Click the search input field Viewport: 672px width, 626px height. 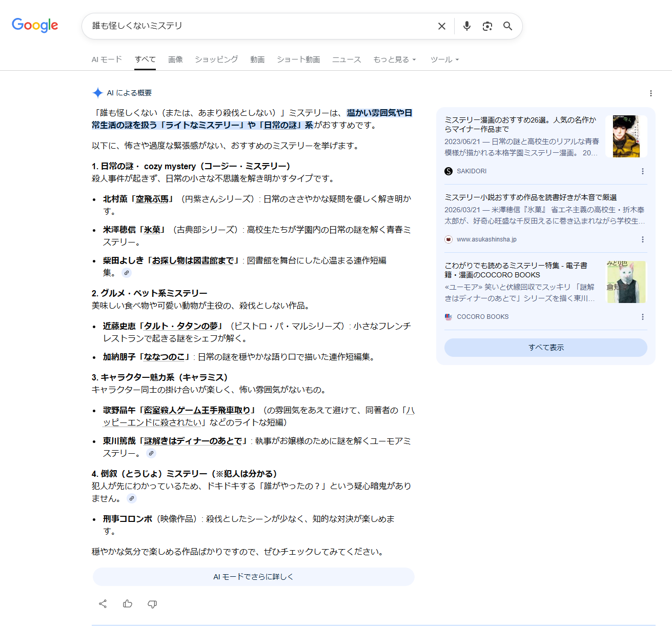pos(256,26)
